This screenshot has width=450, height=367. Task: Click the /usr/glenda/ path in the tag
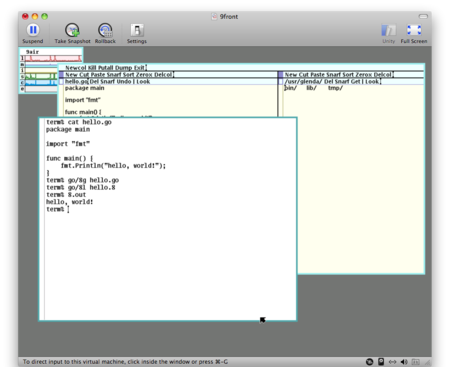(x=303, y=82)
